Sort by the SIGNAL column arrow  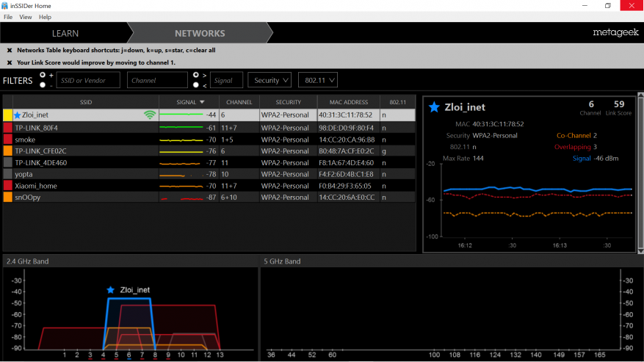[202, 102]
